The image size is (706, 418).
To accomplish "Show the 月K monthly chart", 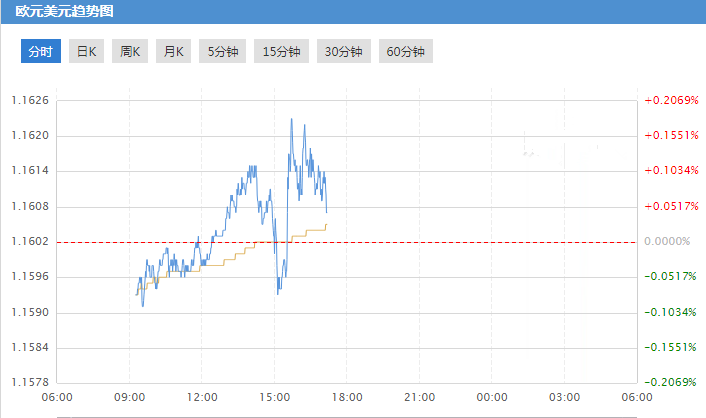I will pos(173,52).
